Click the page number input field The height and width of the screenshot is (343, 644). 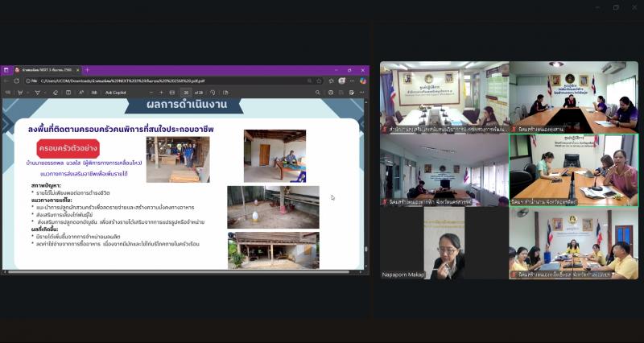pyautogui.click(x=186, y=93)
